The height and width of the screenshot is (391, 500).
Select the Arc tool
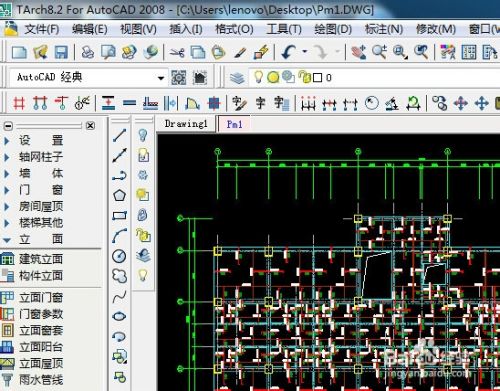(x=119, y=235)
